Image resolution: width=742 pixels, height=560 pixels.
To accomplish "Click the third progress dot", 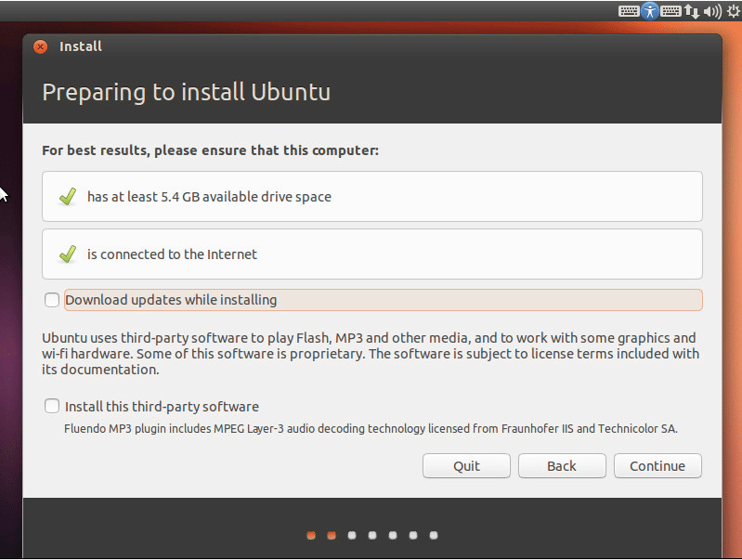I will click(x=352, y=535).
